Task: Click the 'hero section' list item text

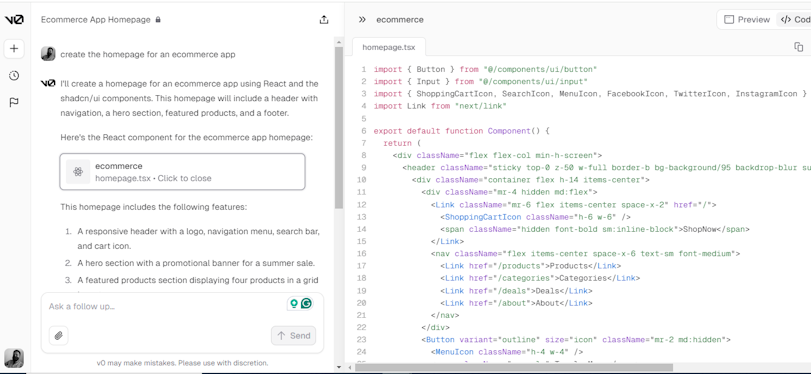Action: click(x=197, y=263)
